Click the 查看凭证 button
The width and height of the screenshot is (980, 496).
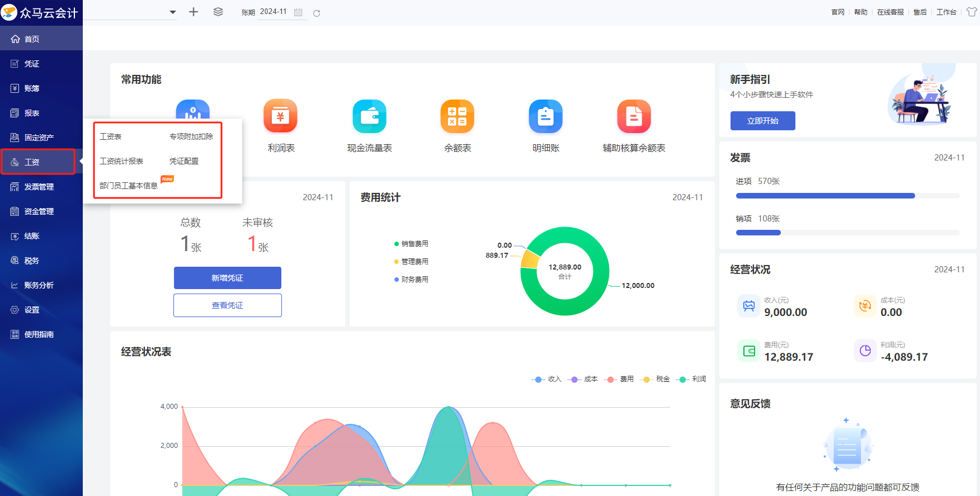pyautogui.click(x=228, y=305)
